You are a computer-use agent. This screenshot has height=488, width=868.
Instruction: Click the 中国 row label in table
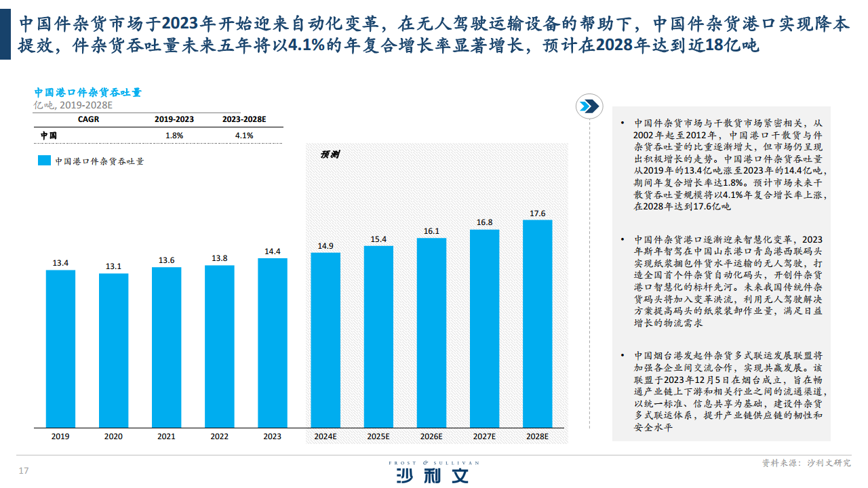tap(48, 136)
